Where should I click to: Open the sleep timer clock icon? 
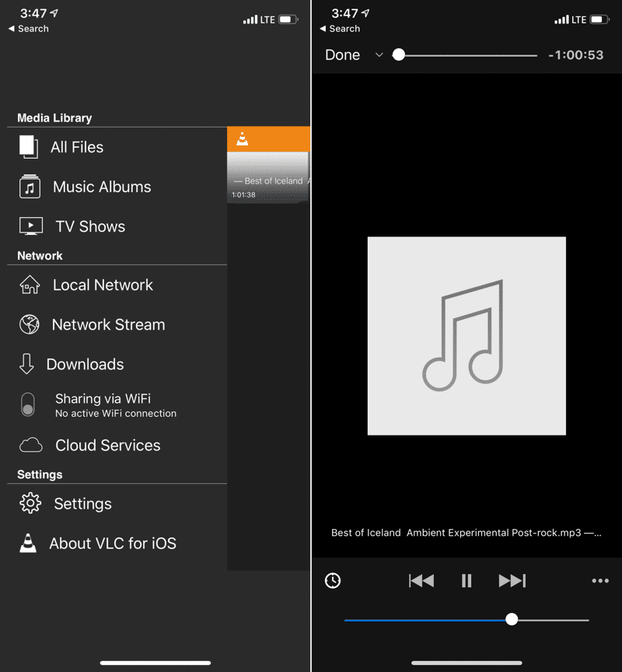pyautogui.click(x=333, y=580)
